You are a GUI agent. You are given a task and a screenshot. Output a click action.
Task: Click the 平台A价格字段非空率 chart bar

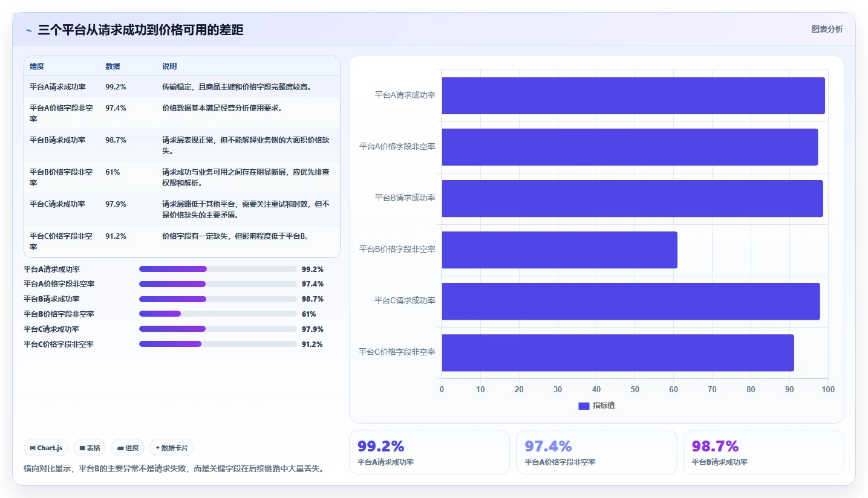point(630,147)
